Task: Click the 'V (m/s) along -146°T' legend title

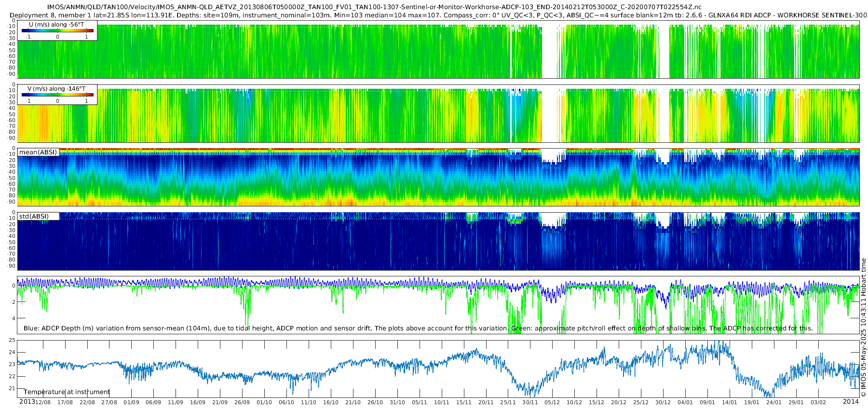Action: click(x=56, y=89)
